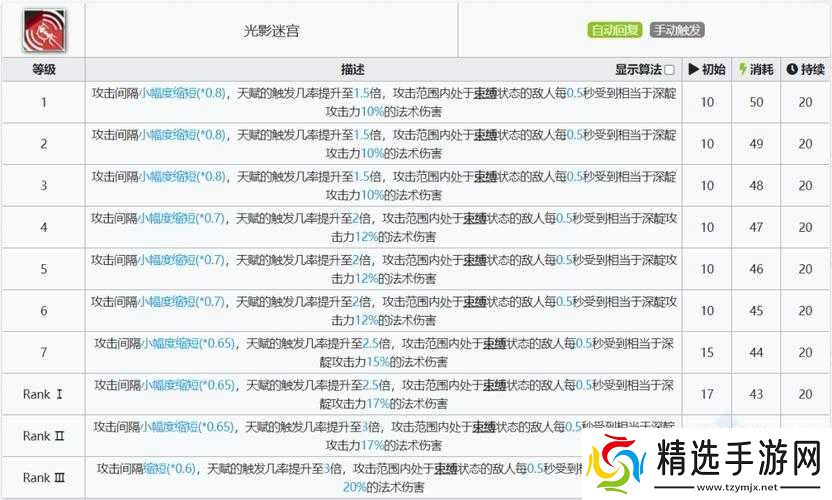Click 束缚 link in level 1 description
This screenshot has width=832, height=500.
485,93
